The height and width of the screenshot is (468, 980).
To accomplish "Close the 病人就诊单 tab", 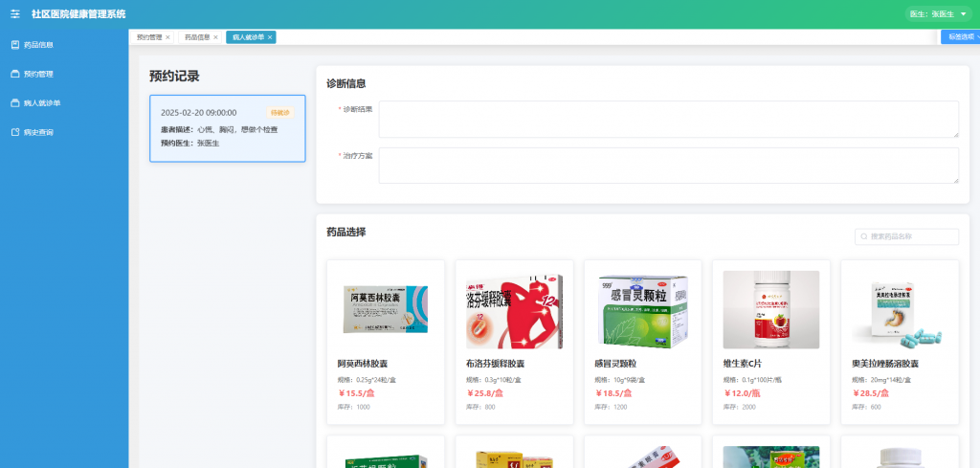I will pos(270,37).
